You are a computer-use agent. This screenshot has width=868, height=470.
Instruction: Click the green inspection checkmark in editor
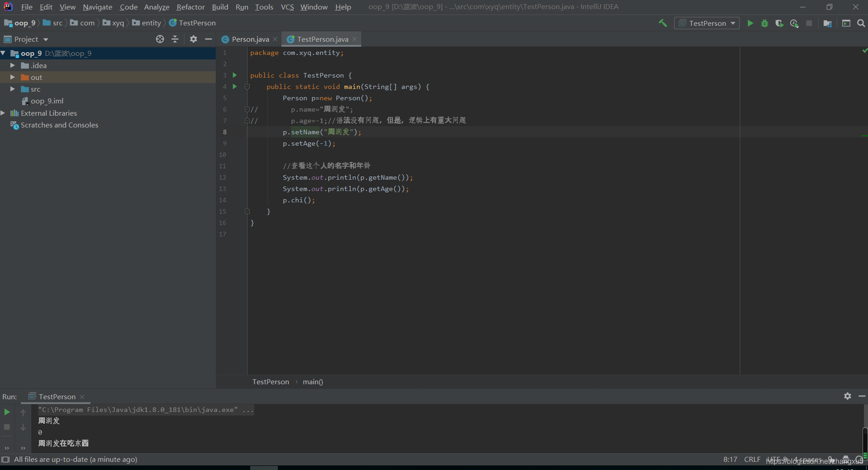pyautogui.click(x=864, y=51)
